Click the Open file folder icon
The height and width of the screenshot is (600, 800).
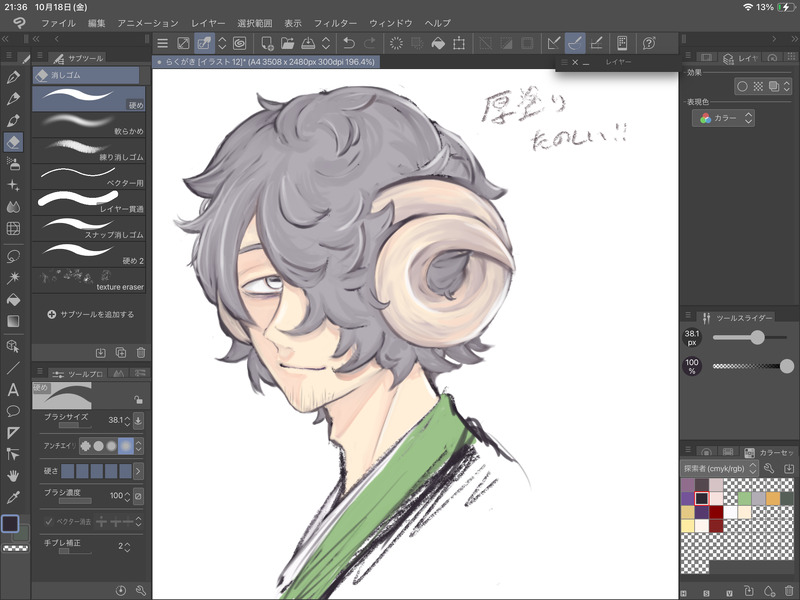tap(288, 43)
